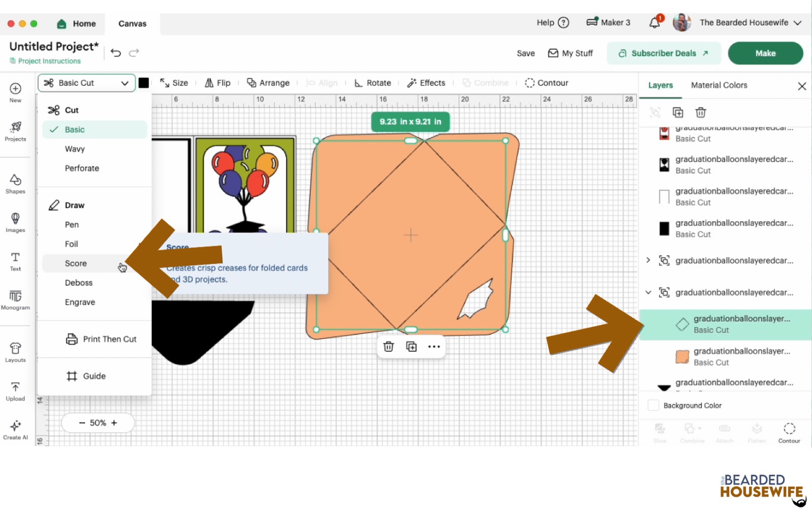Click the black operation color swatch
Screen dimensions: 812x516
coord(144,83)
